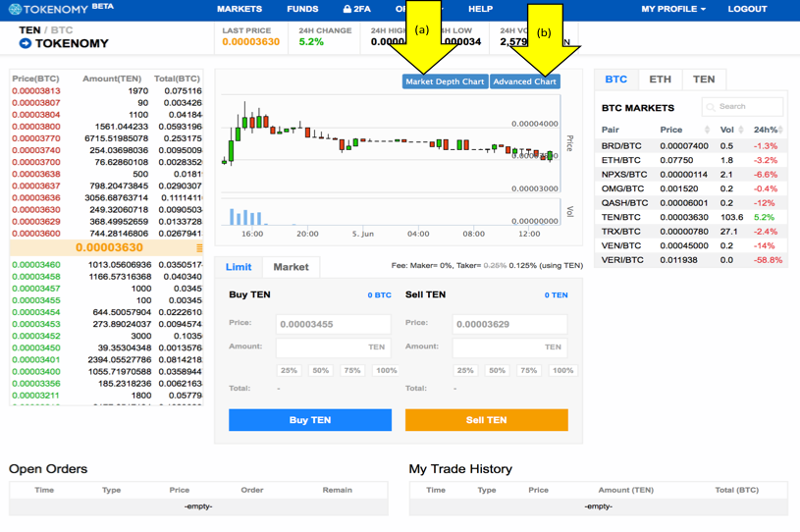Expand the MY PROFILE dropdown
The image size is (800, 532).
[x=673, y=9]
